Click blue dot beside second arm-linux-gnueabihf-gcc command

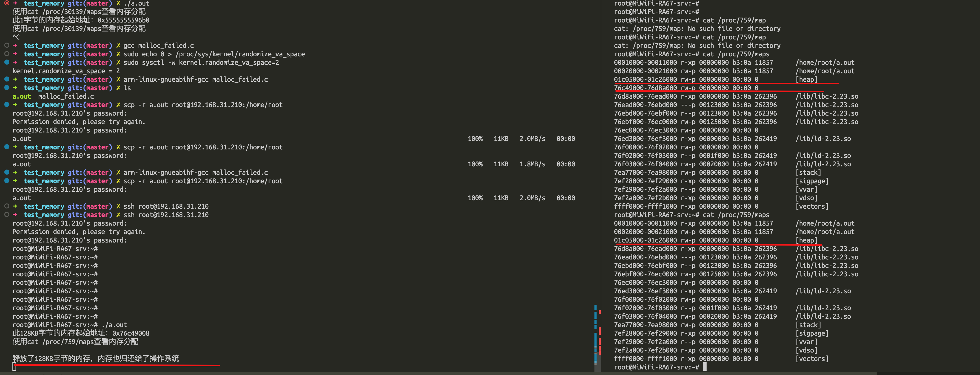point(6,172)
